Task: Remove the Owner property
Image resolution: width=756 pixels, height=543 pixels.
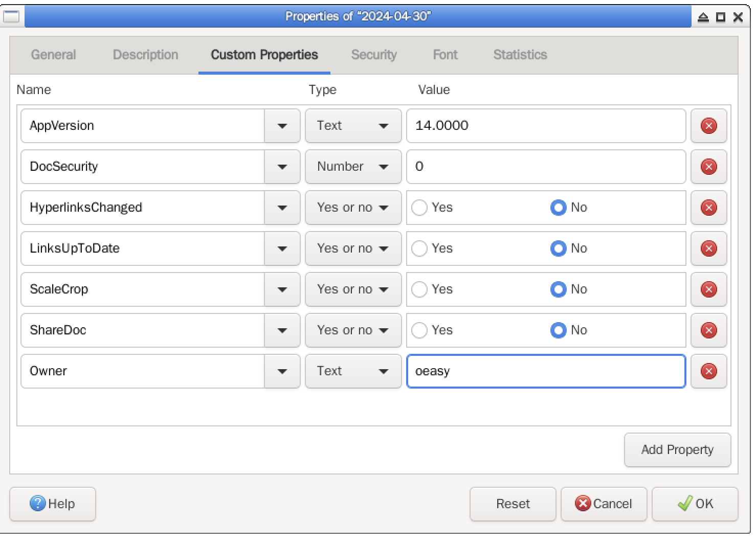Action: [708, 371]
